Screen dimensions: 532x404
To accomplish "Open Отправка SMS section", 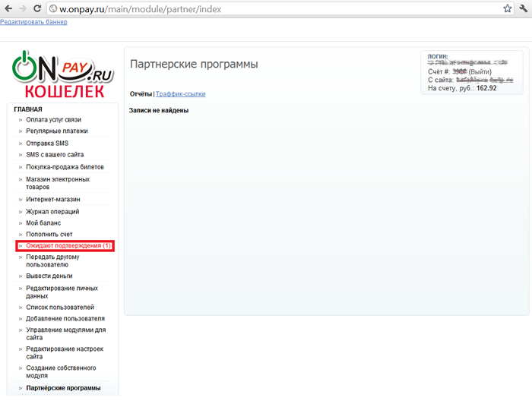I will pos(47,144).
